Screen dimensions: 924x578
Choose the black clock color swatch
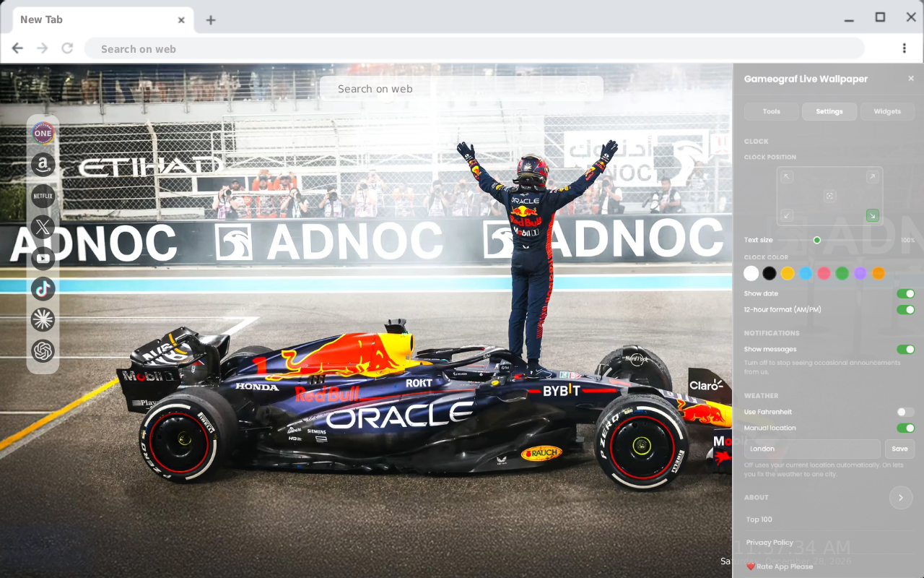click(770, 273)
